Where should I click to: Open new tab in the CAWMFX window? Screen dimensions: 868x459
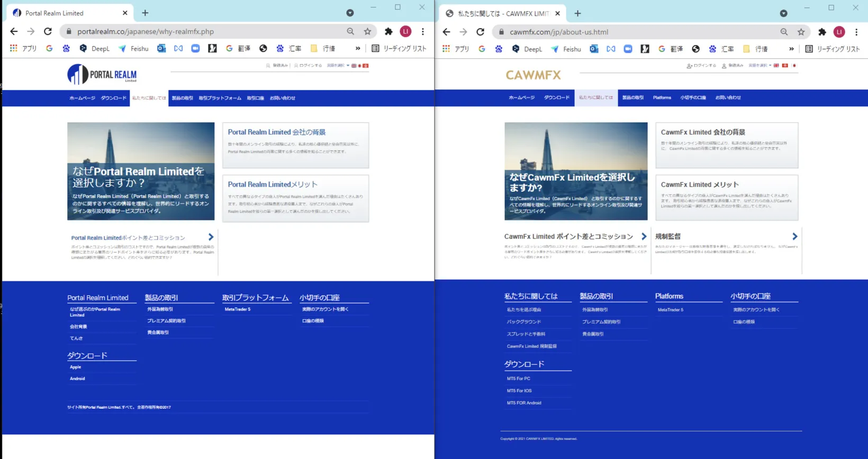[x=577, y=13]
